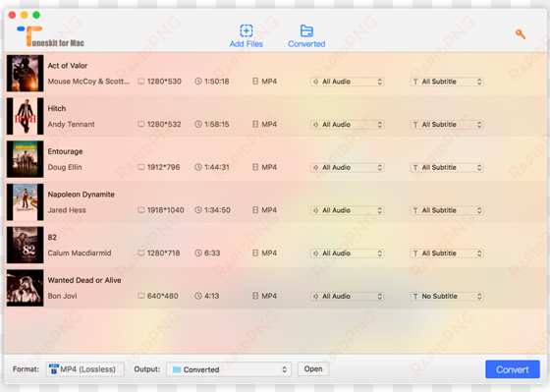Select the Hitch poster thumbnail
The height and width of the screenshot is (392, 550).
pyautogui.click(x=26, y=116)
